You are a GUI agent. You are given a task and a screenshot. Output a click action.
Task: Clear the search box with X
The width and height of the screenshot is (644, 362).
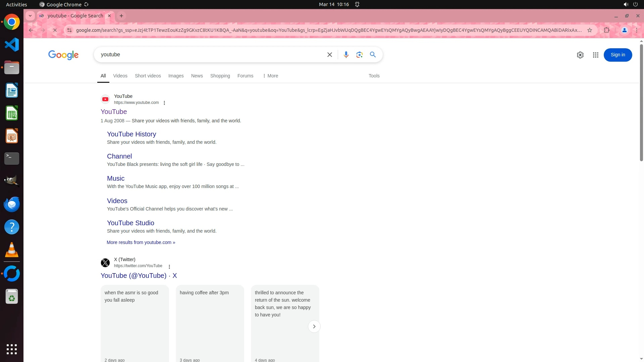329,55
